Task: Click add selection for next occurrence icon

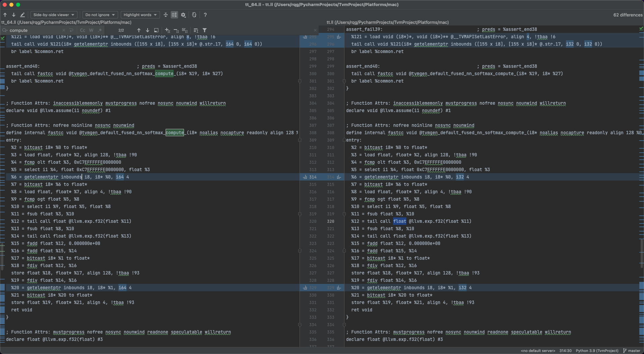Action: [x=167, y=30]
